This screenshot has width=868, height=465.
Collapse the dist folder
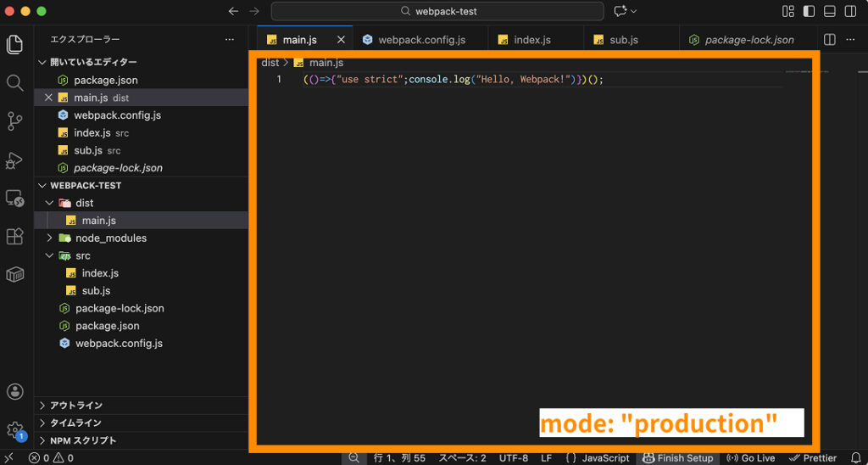49,203
